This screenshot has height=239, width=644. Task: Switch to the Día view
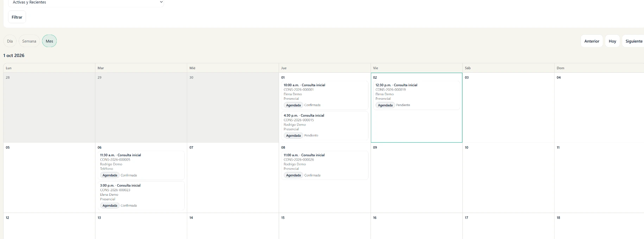coord(10,41)
